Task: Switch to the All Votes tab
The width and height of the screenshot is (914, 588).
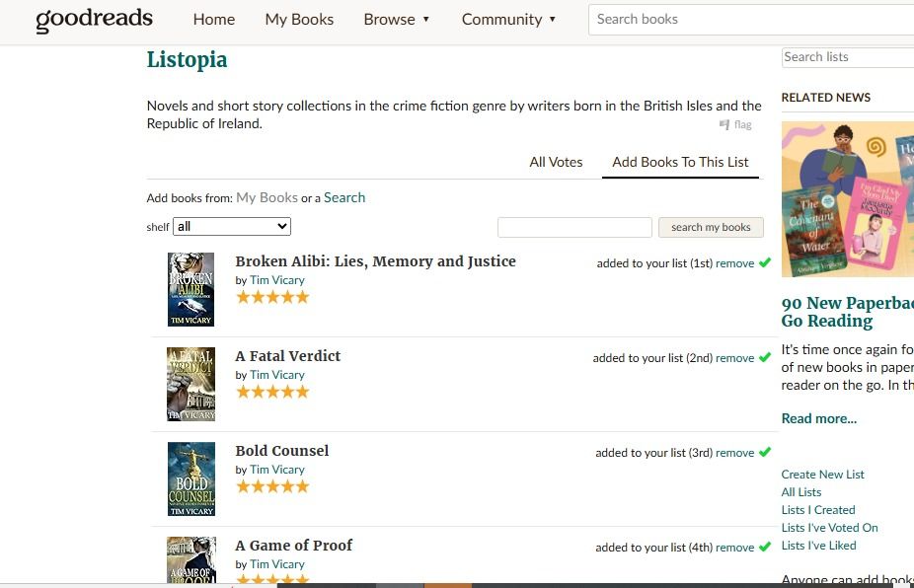Action: tap(556, 162)
